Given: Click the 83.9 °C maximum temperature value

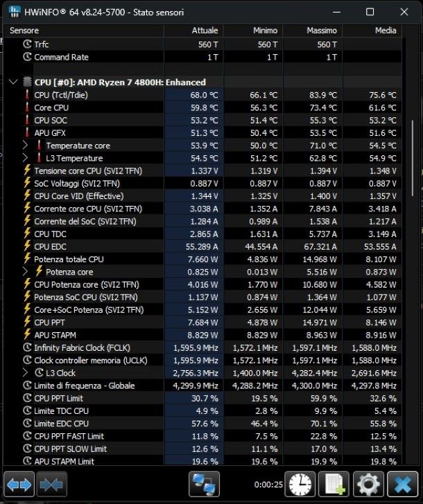Looking at the screenshot, I should coord(323,95).
